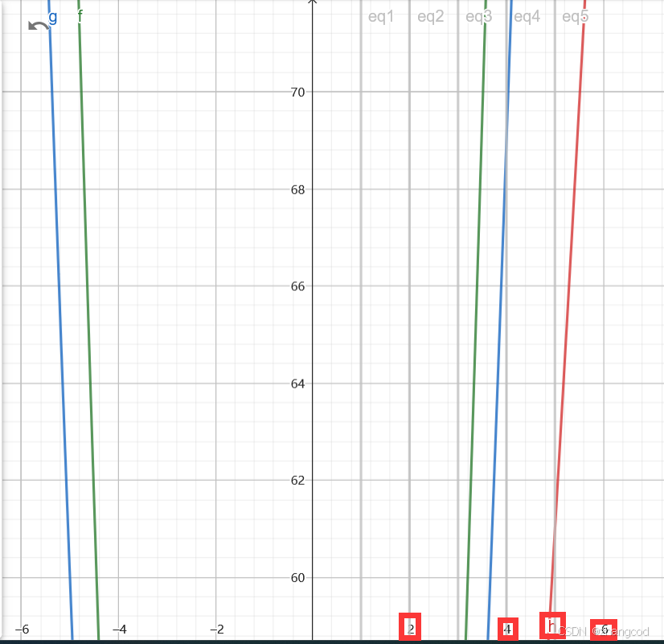Select the eq2 line label
The width and height of the screenshot is (664, 644).
pyautogui.click(x=431, y=17)
